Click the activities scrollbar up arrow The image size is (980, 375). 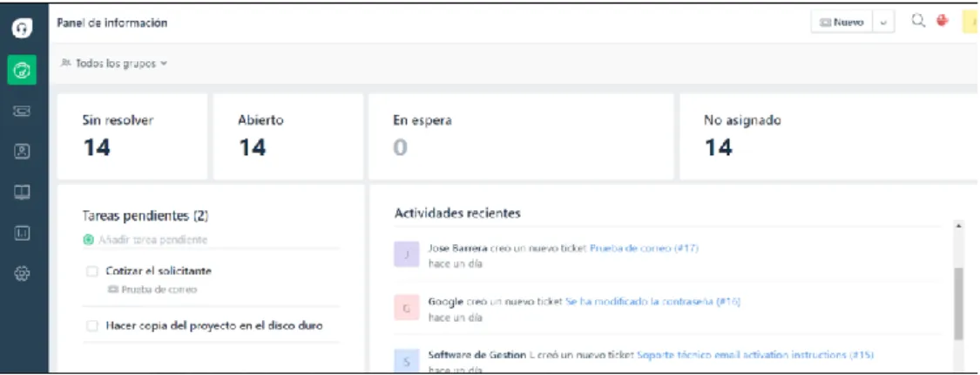959,226
